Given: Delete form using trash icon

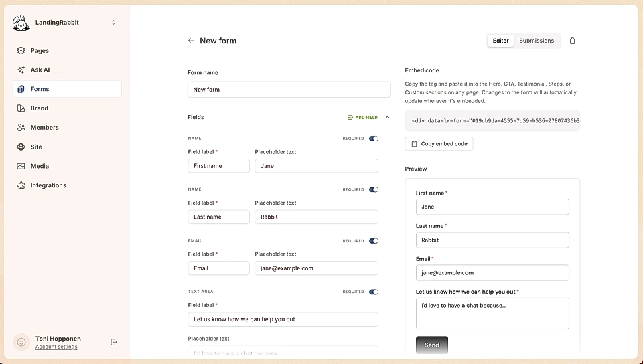Looking at the screenshot, I should (573, 41).
